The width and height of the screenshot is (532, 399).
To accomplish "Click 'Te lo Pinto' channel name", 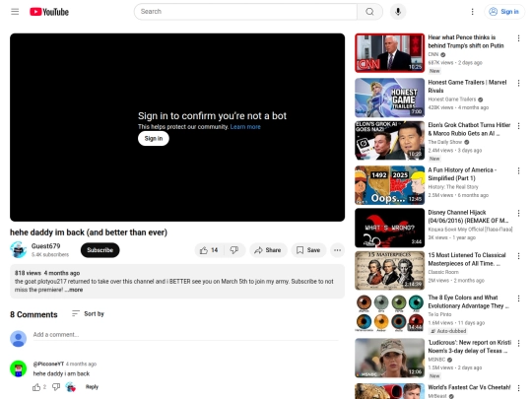I will click(x=439, y=314).
